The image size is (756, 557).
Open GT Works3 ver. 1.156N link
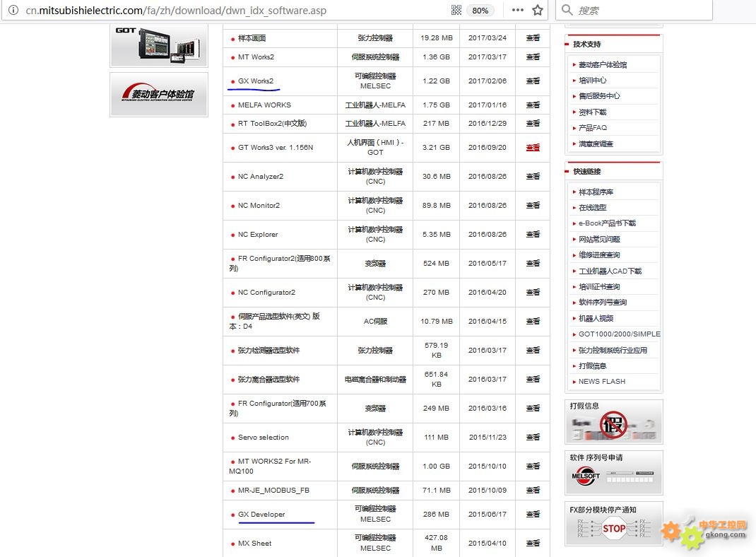pos(276,148)
